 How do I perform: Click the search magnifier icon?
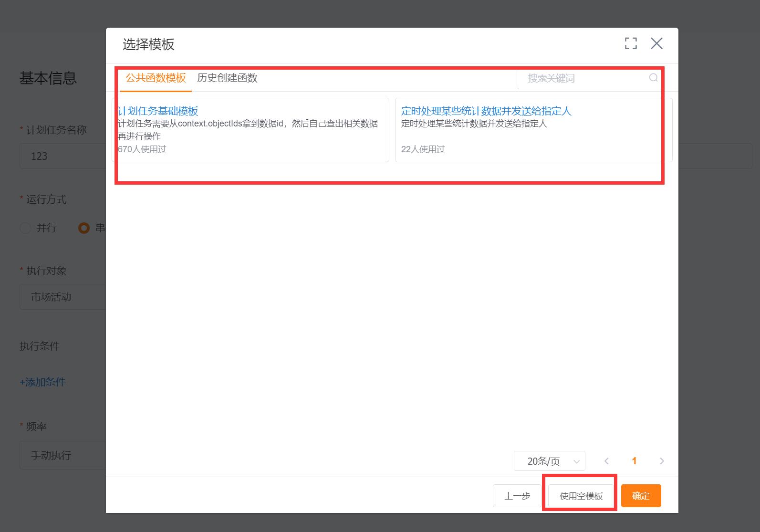click(x=653, y=78)
